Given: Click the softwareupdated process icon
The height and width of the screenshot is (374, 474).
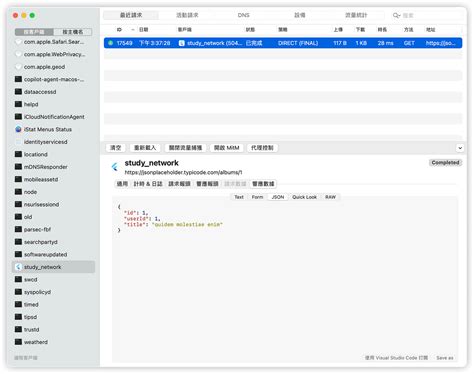Looking at the screenshot, I should 18,254.
